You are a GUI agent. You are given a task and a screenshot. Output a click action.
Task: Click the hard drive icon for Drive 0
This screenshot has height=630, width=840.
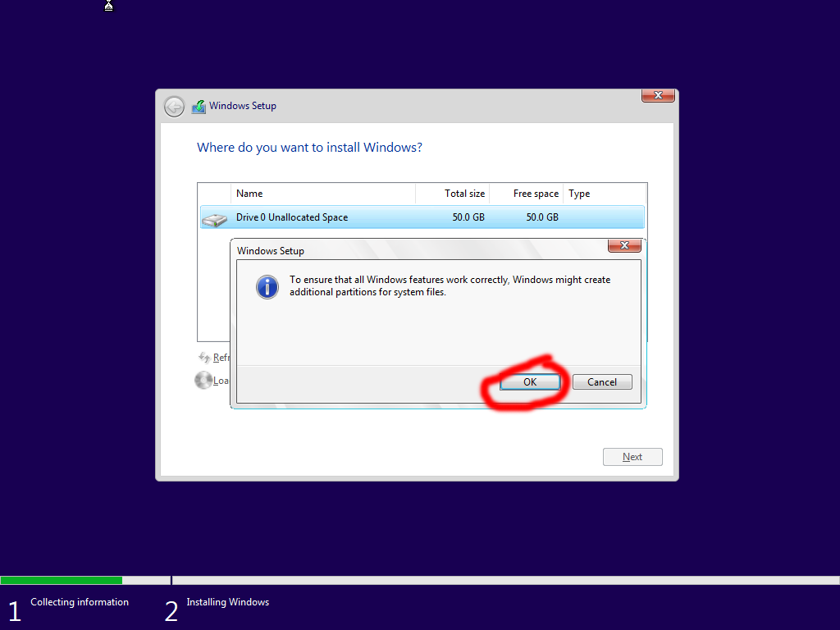point(215,219)
